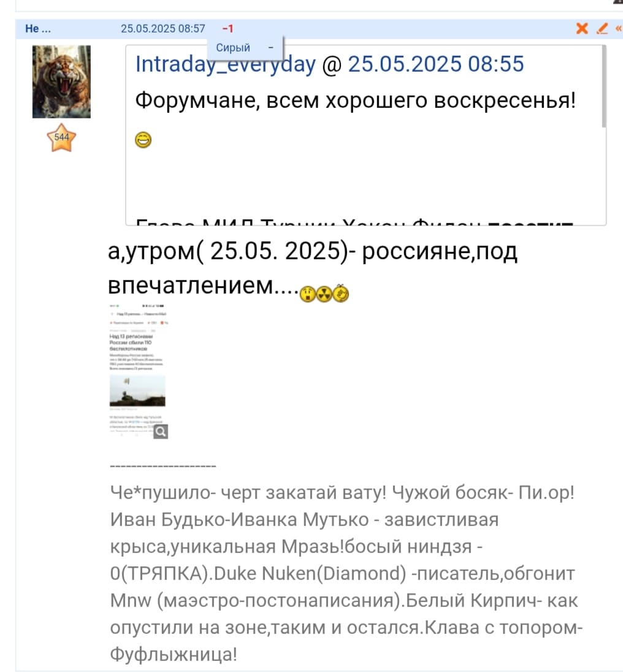Screen dimensions: 623x672
Task: Edit the post using the pencil icon
Action: pos(602,28)
